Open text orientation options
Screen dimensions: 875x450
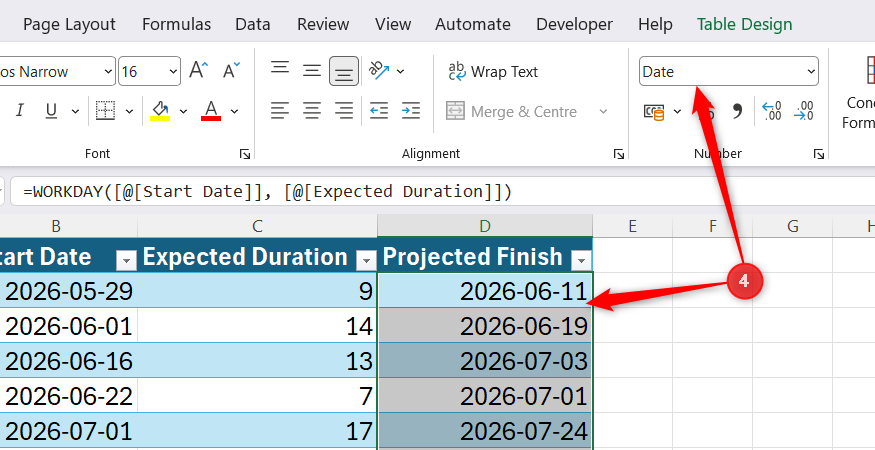[379, 71]
